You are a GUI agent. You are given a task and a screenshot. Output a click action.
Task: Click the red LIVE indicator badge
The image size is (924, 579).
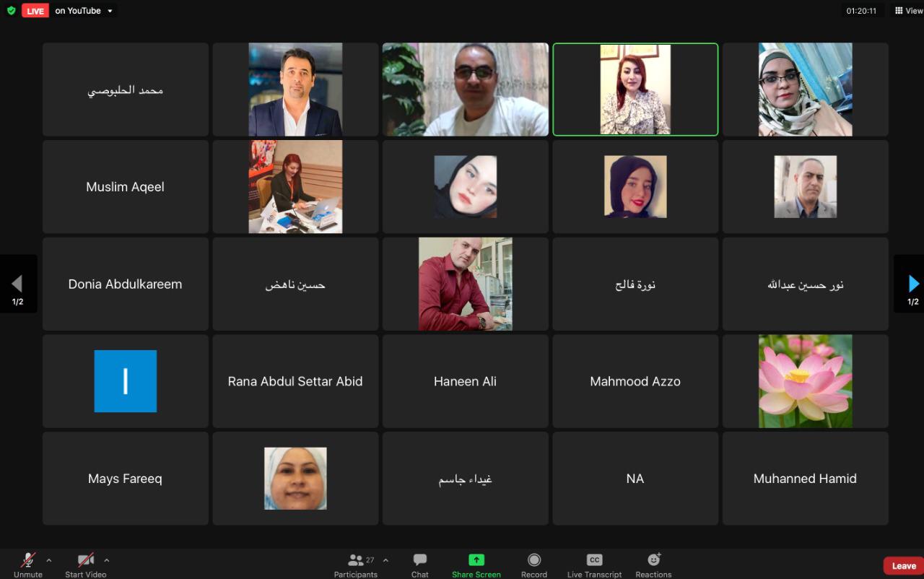[35, 11]
